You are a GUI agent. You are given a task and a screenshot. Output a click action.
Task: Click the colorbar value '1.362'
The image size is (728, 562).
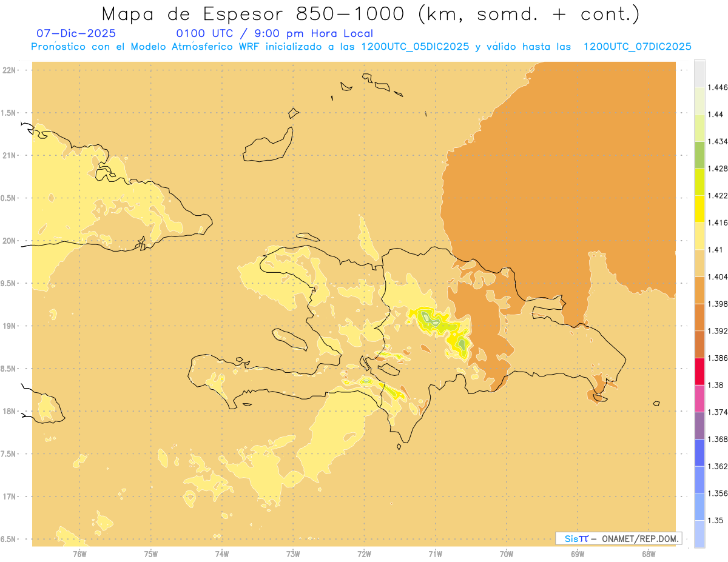[718, 466]
